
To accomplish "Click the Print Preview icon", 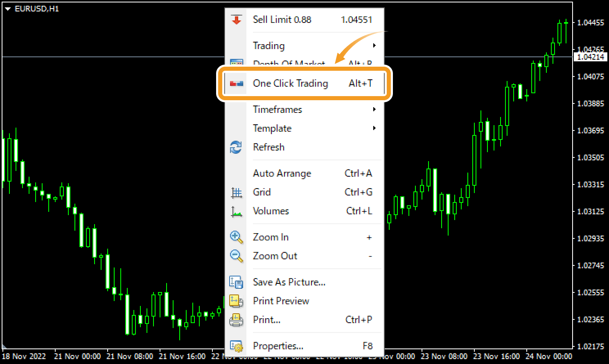I will pyautogui.click(x=237, y=301).
